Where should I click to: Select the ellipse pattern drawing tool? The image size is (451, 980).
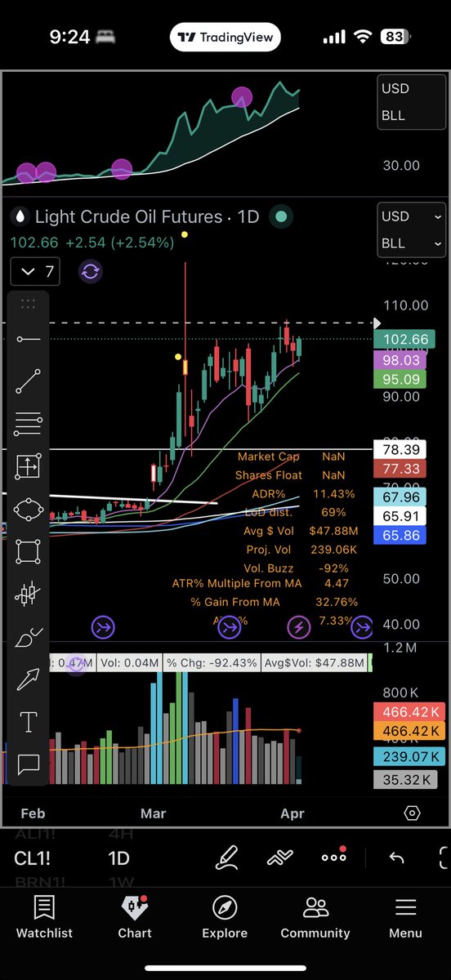point(29,509)
